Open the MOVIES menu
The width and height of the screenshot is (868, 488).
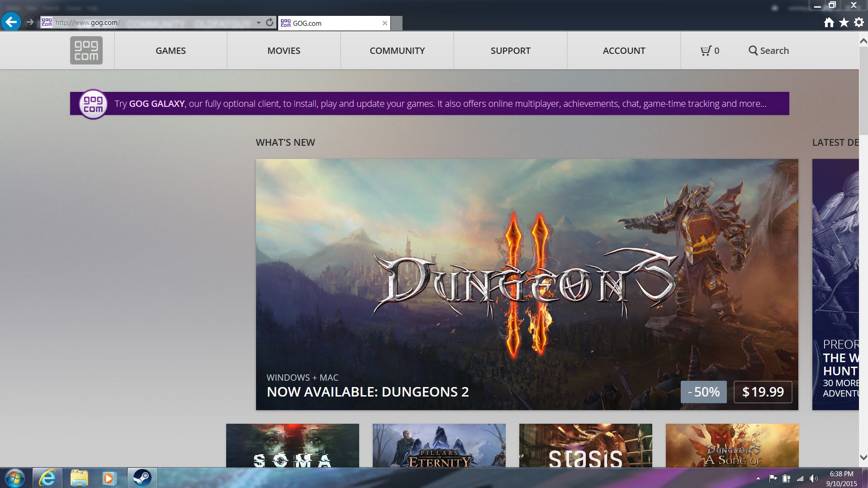pyautogui.click(x=284, y=51)
